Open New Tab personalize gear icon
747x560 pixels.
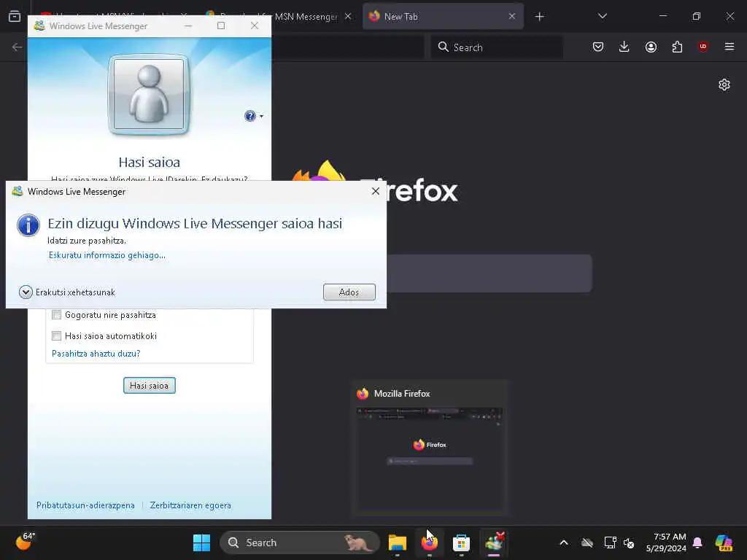point(724,85)
